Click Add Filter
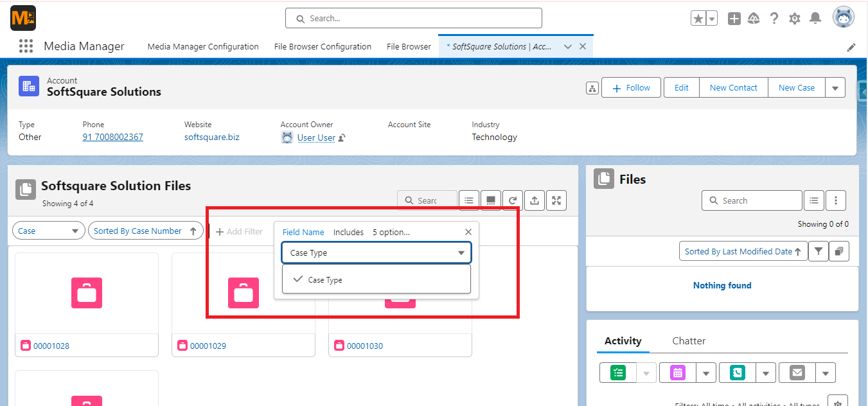Screen dimensions: 868x406 (239, 231)
